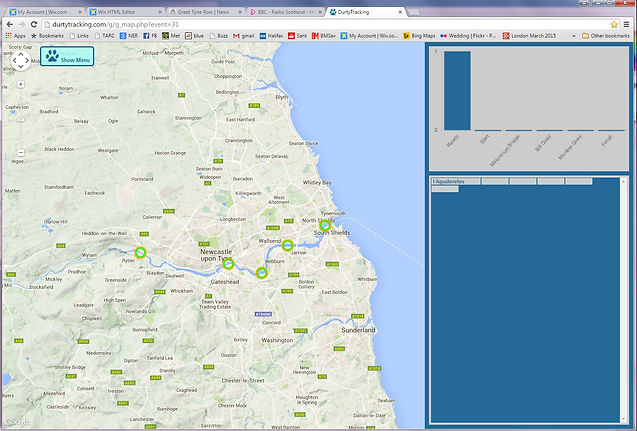Screen dimensions: 637x431
Task: Click the browser forward arrow
Action: click(22, 24)
